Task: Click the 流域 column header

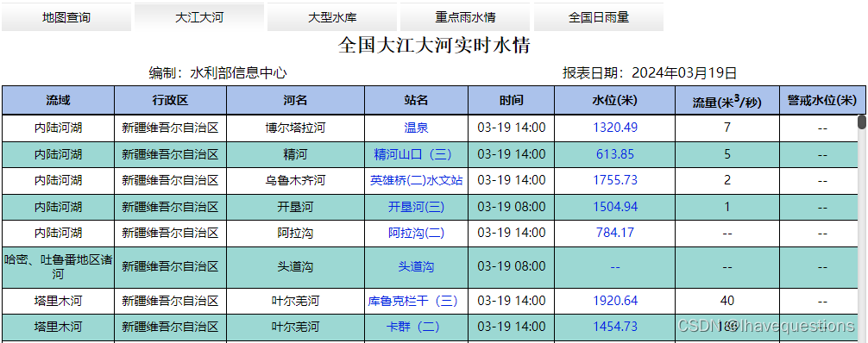Action: click(58, 100)
